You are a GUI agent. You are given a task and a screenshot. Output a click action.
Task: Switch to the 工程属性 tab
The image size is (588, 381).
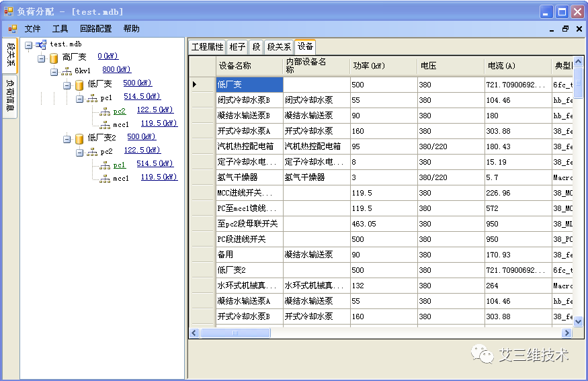(x=207, y=47)
